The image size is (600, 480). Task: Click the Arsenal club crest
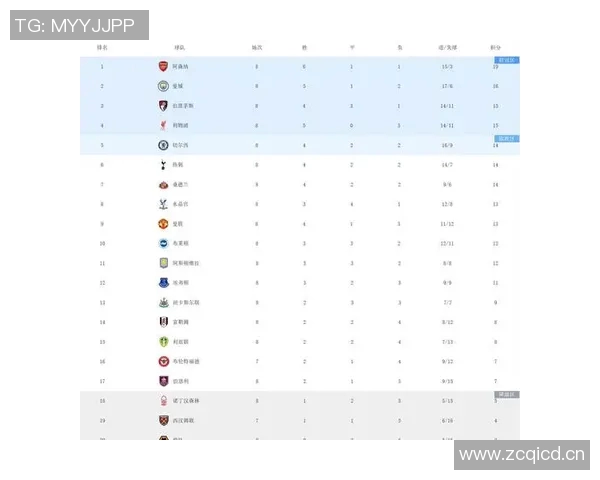[x=163, y=67]
